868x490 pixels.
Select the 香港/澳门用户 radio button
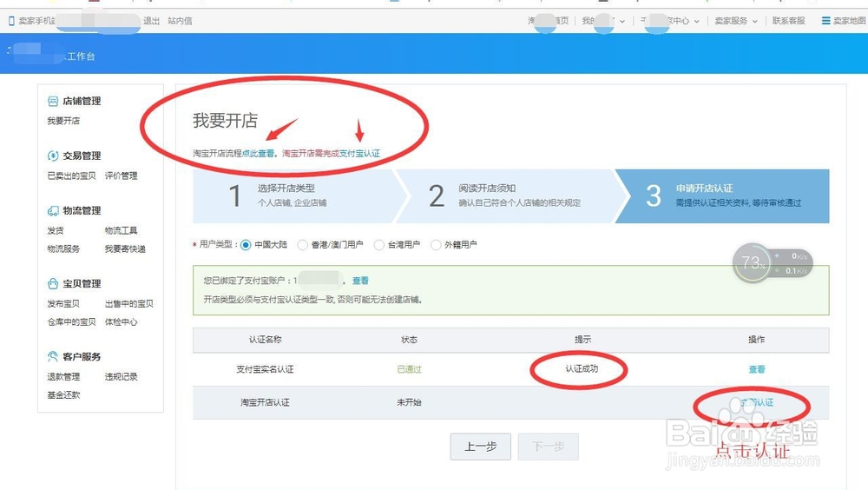[x=303, y=245]
